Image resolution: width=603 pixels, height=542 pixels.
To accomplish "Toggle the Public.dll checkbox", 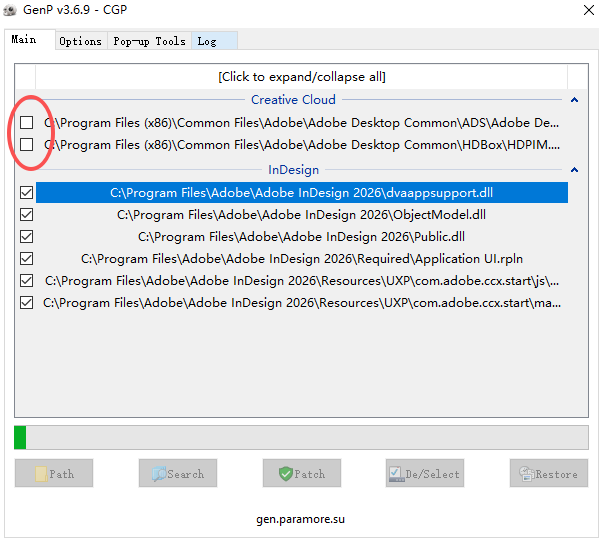I will [26, 236].
